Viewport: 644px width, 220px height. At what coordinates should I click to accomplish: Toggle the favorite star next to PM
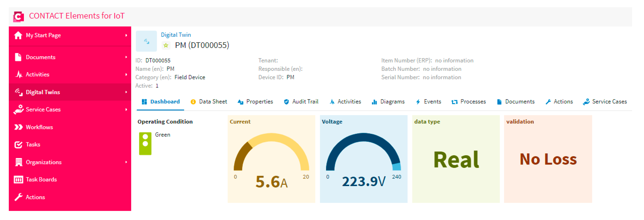coord(165,45)
